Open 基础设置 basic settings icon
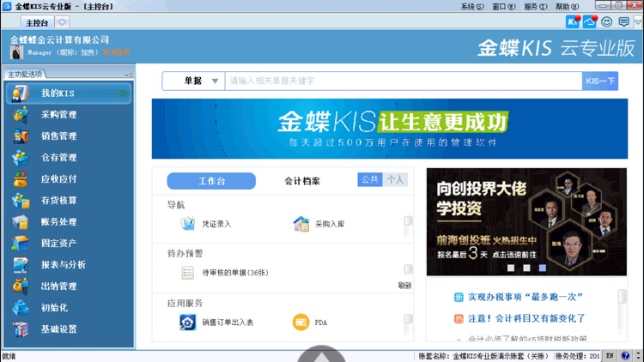 (20, 329)
